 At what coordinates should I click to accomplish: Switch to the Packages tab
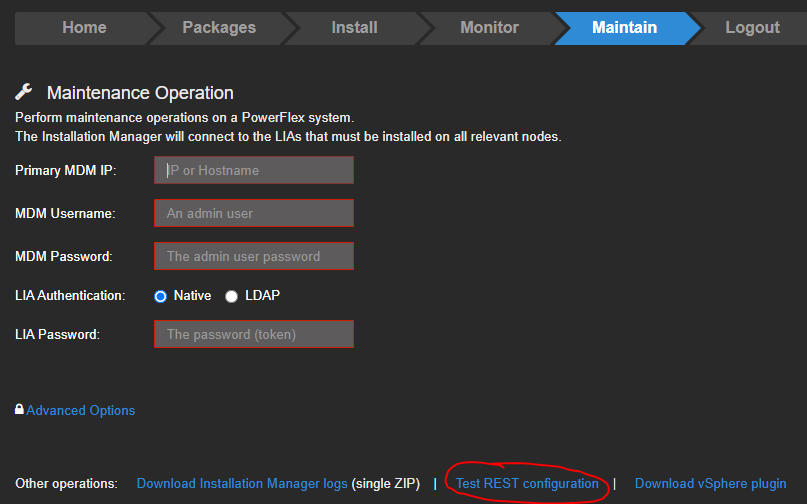(219, 28)
